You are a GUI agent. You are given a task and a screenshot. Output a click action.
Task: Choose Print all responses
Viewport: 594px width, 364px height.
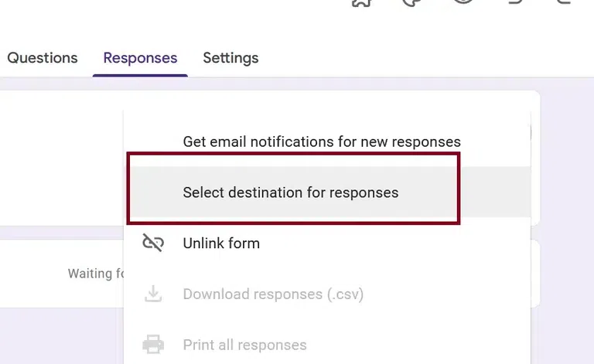pyautogui.click(x=244, y=345)
